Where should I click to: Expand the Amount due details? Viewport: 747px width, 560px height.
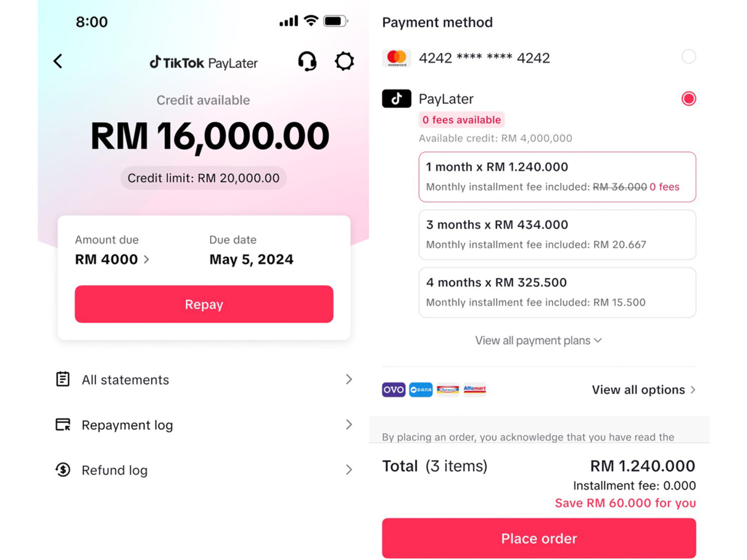click(x=147, y=260)
